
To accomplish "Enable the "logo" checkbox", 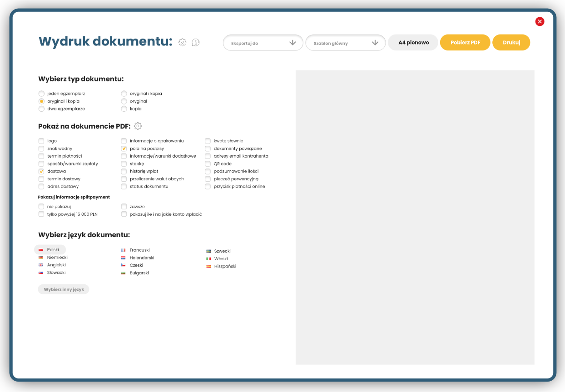I will tap(41, 141).
